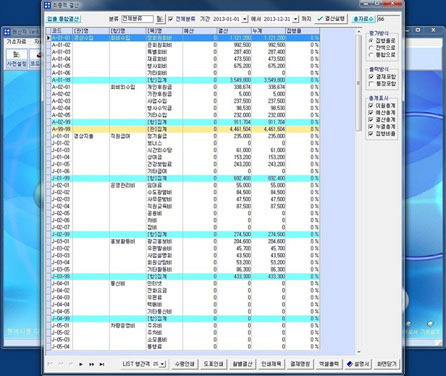
Task: Click the 결재명칭 button
Action: [x=300, y=364]
